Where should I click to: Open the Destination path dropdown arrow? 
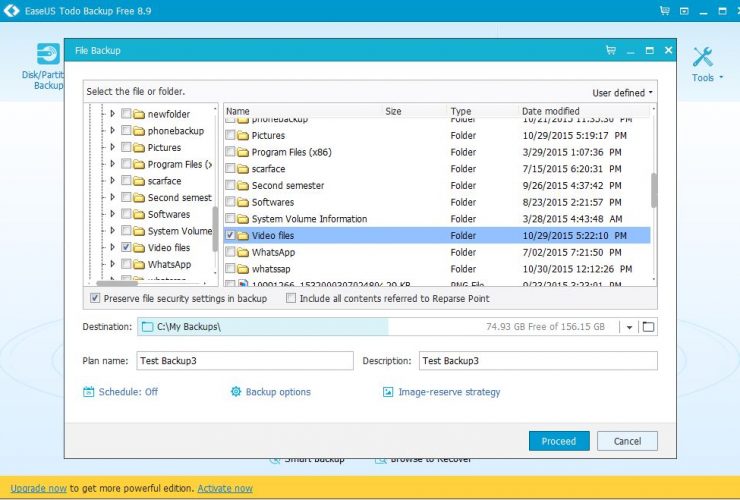(x=628, y=327)
